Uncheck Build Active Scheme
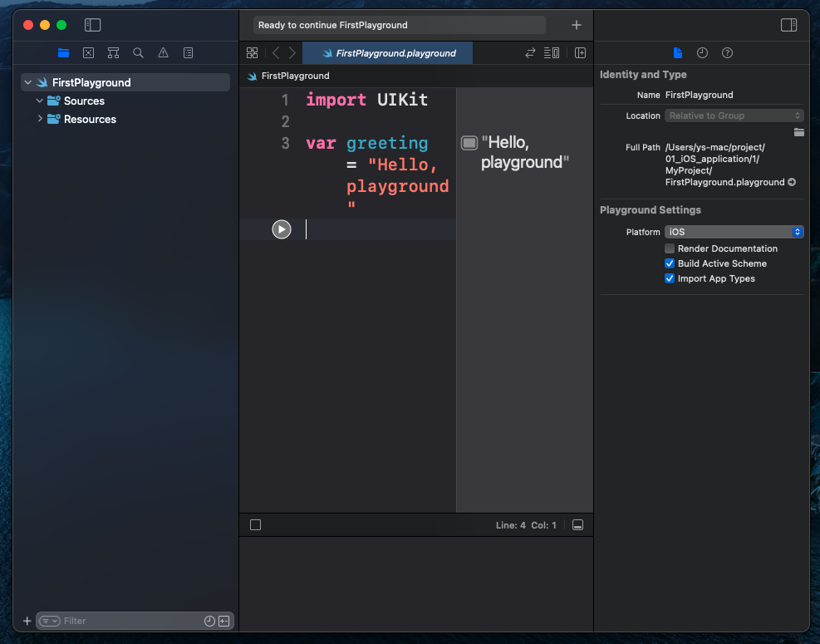The image size is (820, 644). click(x=670, y=263)
